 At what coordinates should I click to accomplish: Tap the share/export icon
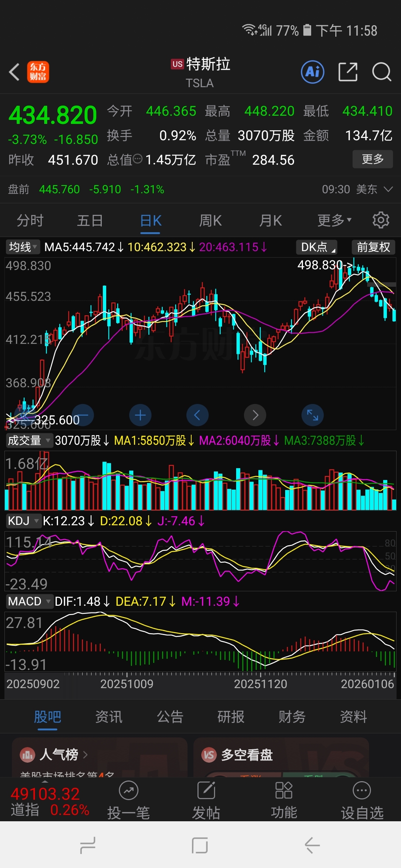(x=348, y=72)
